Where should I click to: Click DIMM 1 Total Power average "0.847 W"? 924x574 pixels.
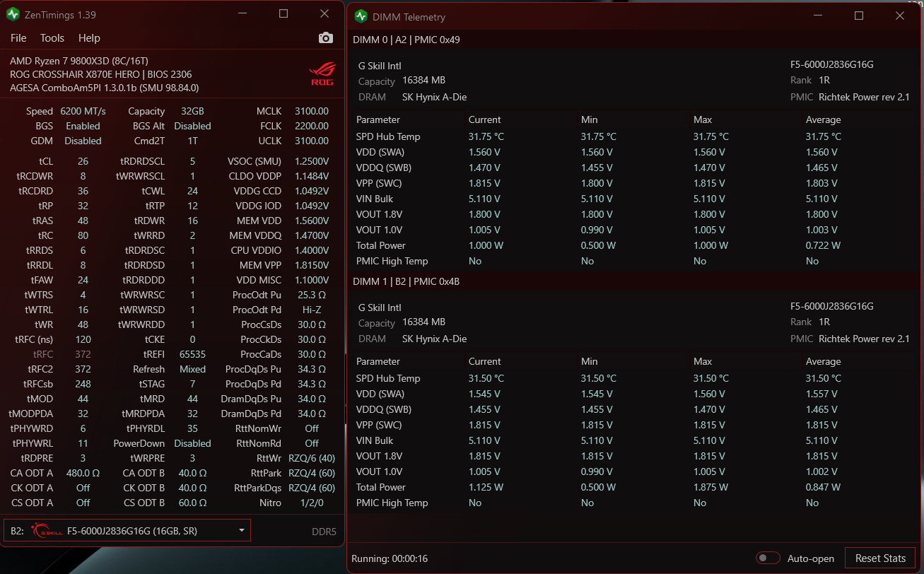pos(823,487)
